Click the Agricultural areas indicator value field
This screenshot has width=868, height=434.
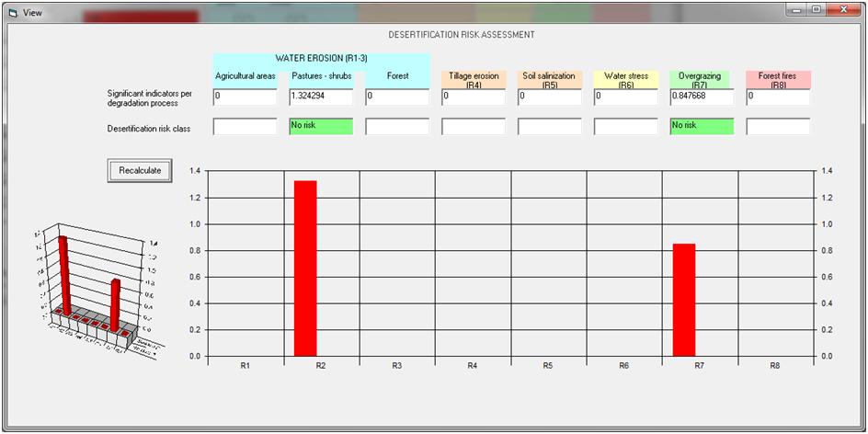245,97
